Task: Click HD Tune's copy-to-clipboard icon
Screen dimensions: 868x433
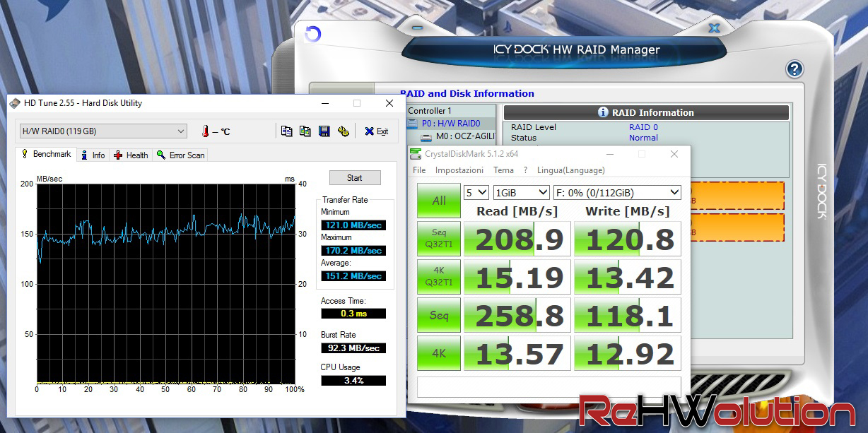Action: (x=286, y=131)
